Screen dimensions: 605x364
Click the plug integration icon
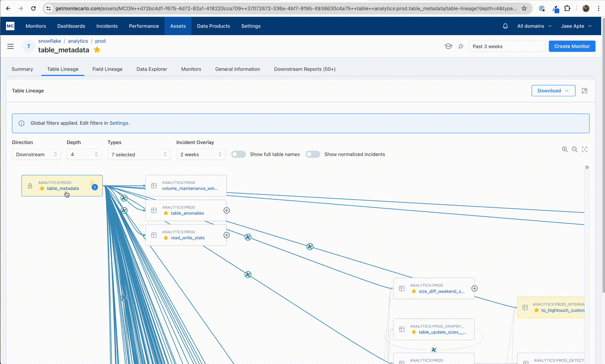tap(461, 46)
